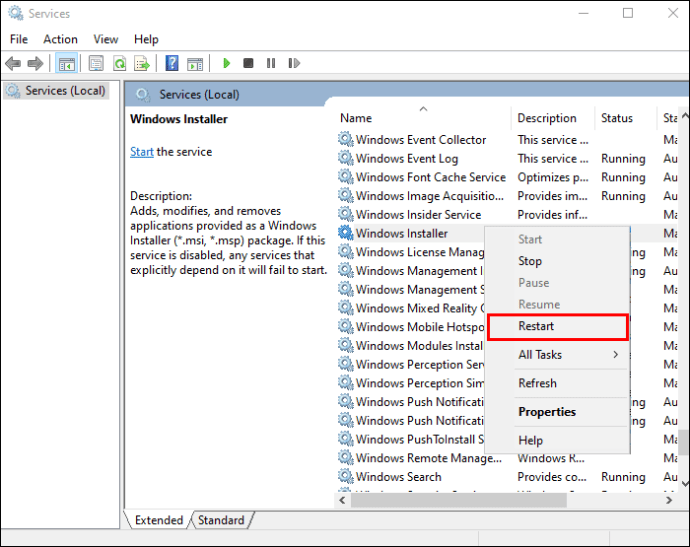Image resolution: width=690 pixels, height=547 pixels.
Task: Toggle the Show/Hide Action Pane icon
Action: point(195,64)
